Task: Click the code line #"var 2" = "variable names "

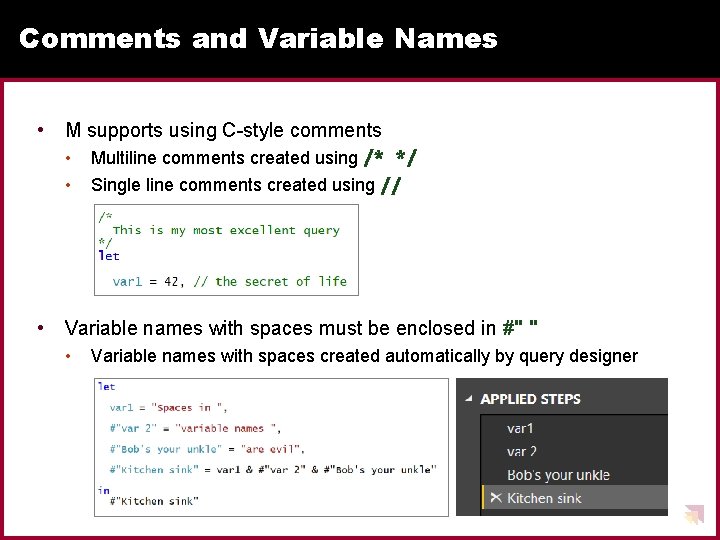Action: [x=195, y=428]
